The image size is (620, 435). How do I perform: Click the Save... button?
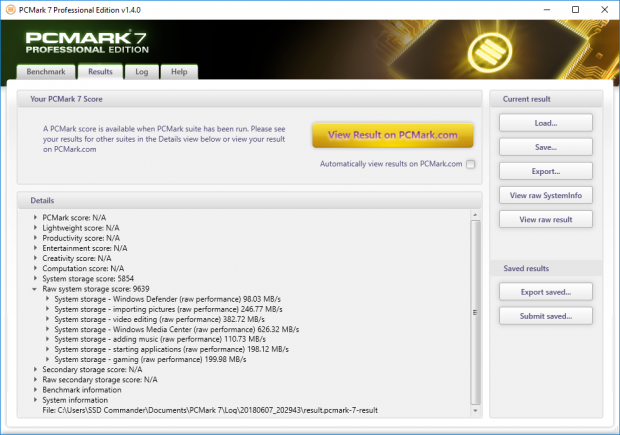pyautogui.click(x=546, y=147)
